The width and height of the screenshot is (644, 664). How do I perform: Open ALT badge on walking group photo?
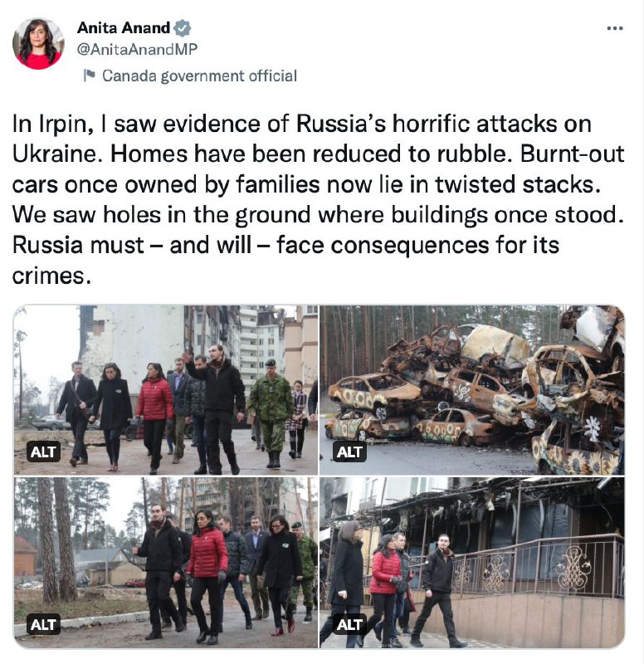point(42,452)
